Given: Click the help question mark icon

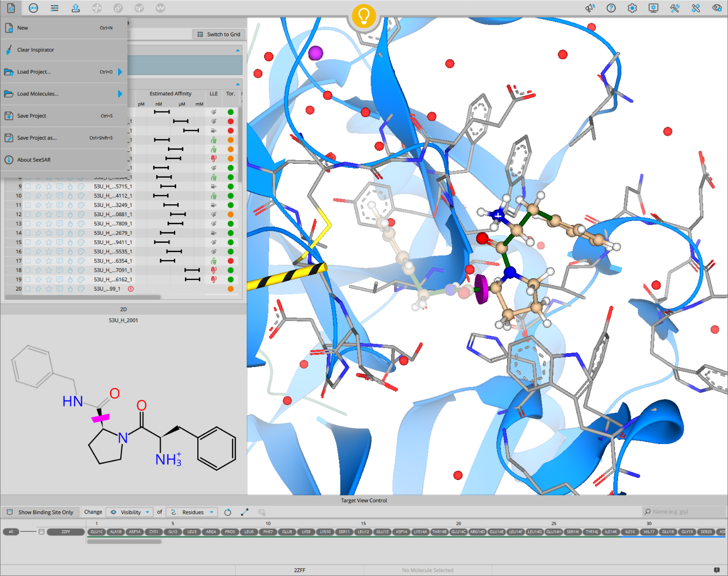Looking at the screenshot, I should (x=611, y=8).
